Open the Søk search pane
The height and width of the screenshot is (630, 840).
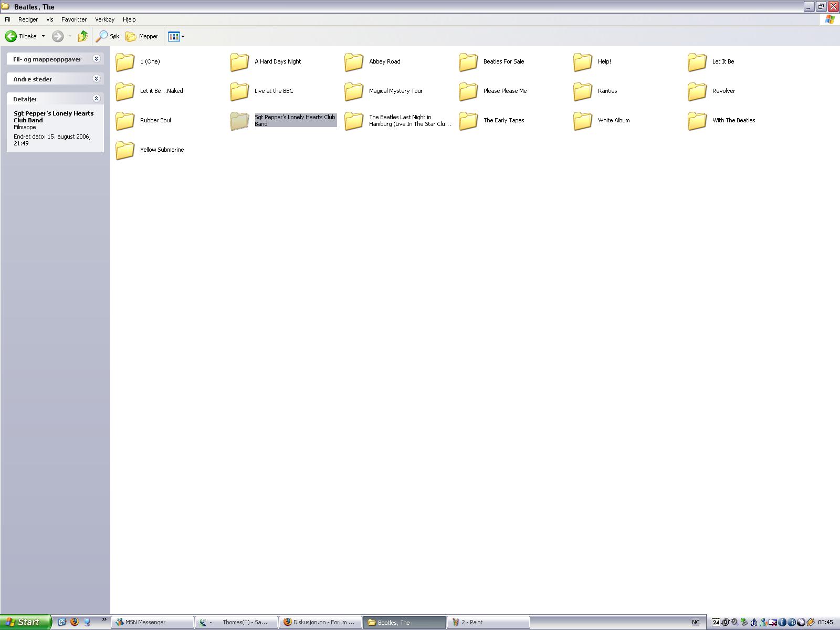click(x=108, y=36)
